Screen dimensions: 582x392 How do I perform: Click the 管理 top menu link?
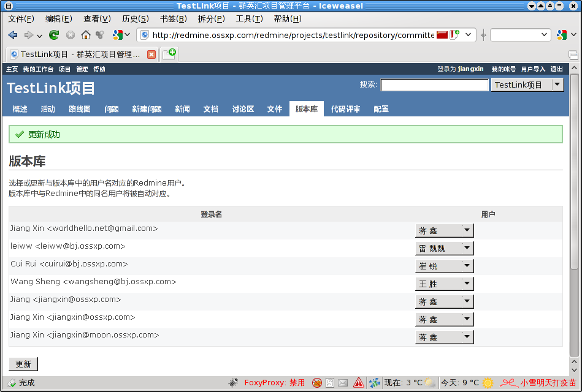coord(82,69)
